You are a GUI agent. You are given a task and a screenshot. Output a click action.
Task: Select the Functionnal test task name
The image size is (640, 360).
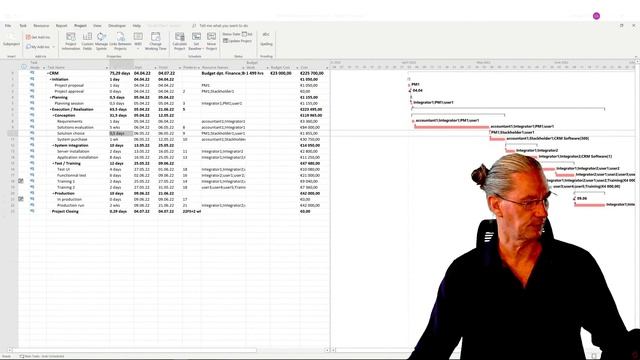(71, 175)
